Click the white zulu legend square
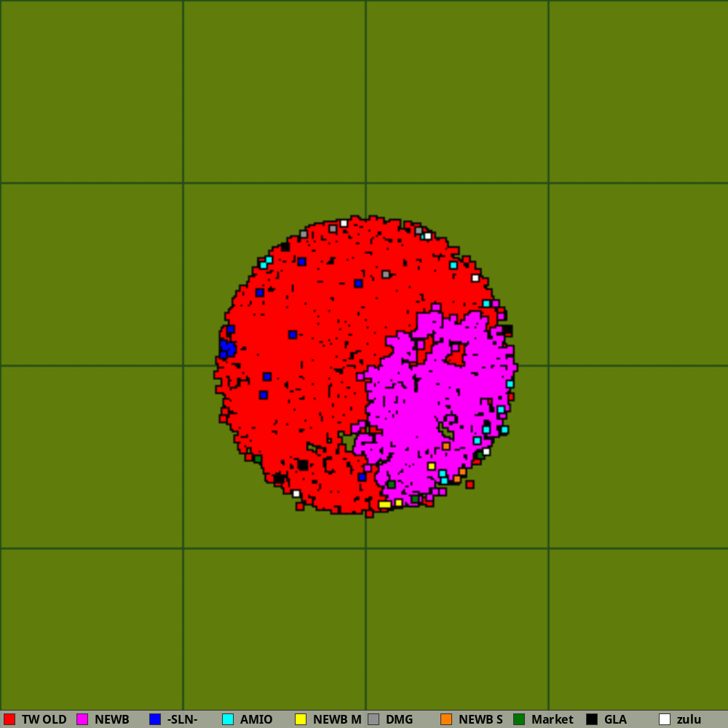The width and height of the screenshot is (728, 728). click(x=665, y=719)
